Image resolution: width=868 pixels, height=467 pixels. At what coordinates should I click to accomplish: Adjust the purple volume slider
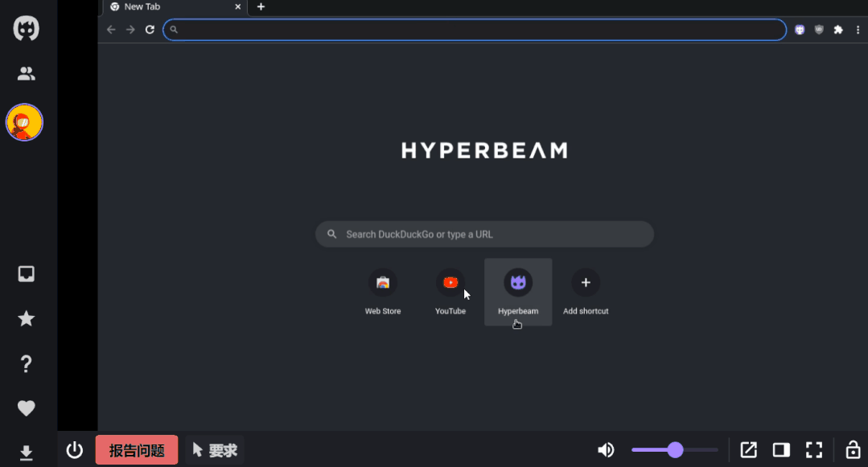point(675,450)
